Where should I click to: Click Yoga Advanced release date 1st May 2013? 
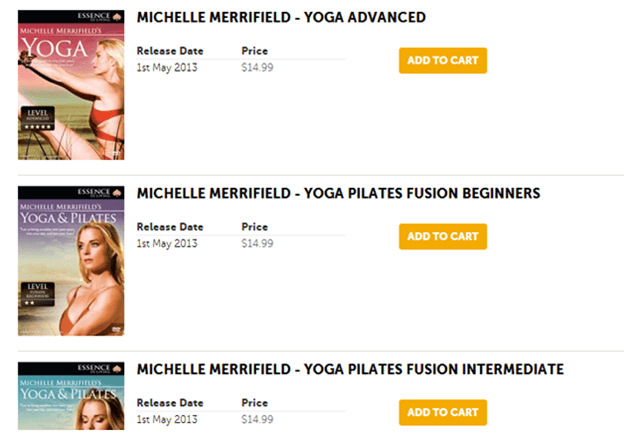click(169, 67)
